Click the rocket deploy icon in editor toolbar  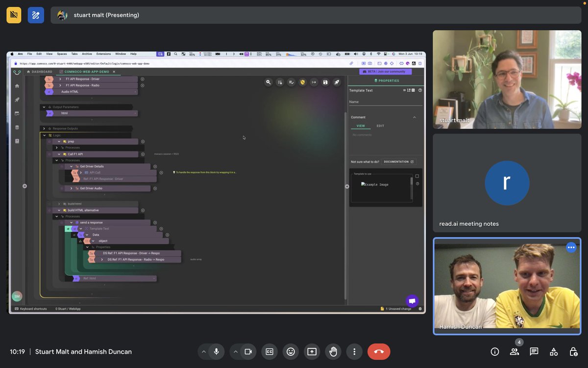[x=337, y=82]
